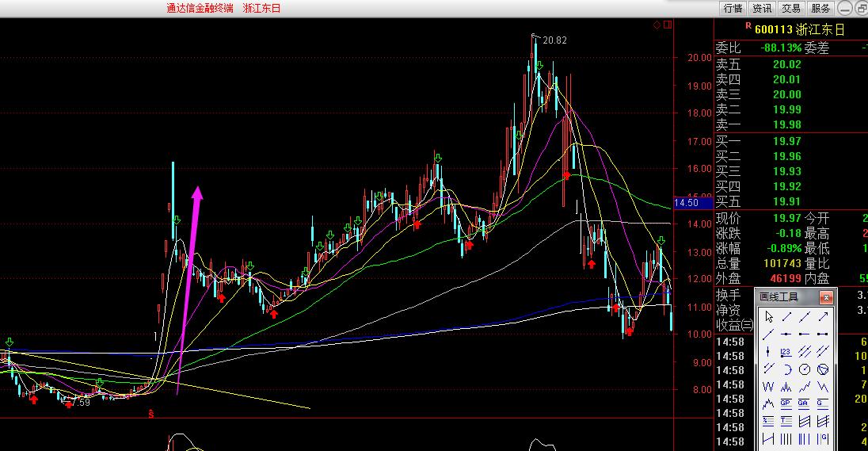Choose the G lines tool in sixth row
Screen dimensions: 868x451
point(823,404)
